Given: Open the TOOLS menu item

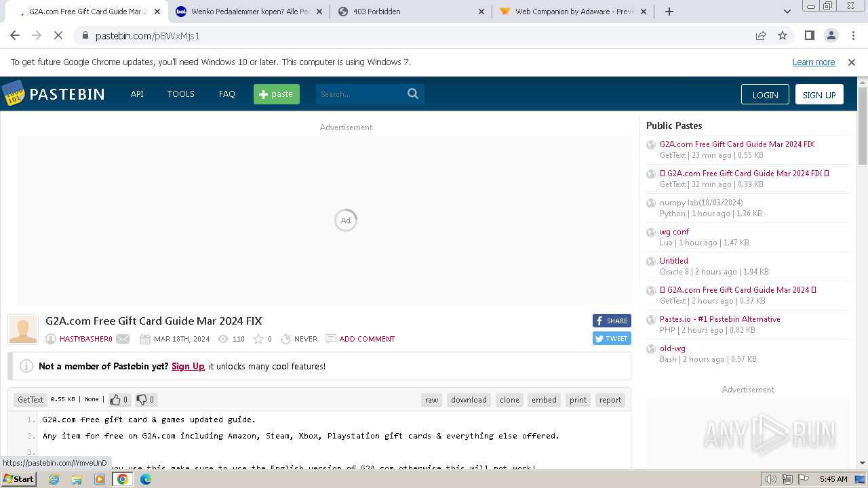Looking at the screenshot, I should pyautogui.click(x=181, y=94).
